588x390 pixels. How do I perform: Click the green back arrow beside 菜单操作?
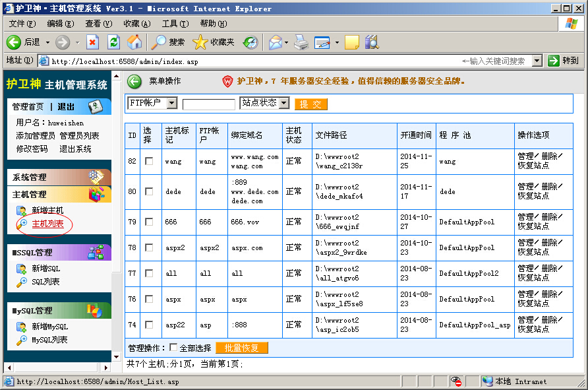pyautogui.click(x=134, y=81)
